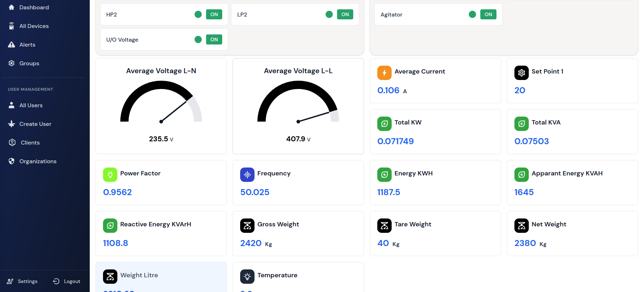Viewport: 644px width, 292px height.
Task: Click the 0.9562 Power Factor value
Action: (117, 192)
